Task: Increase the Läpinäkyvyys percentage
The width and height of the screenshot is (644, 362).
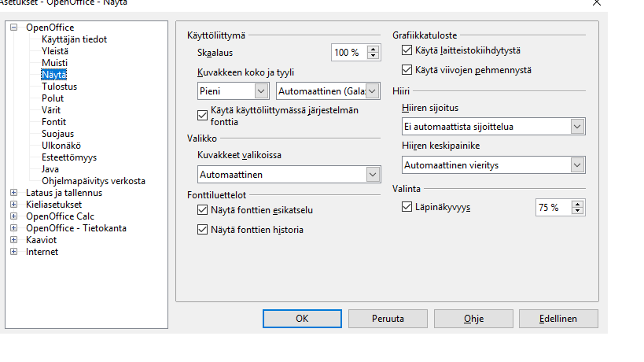Action: click(577, 205)
